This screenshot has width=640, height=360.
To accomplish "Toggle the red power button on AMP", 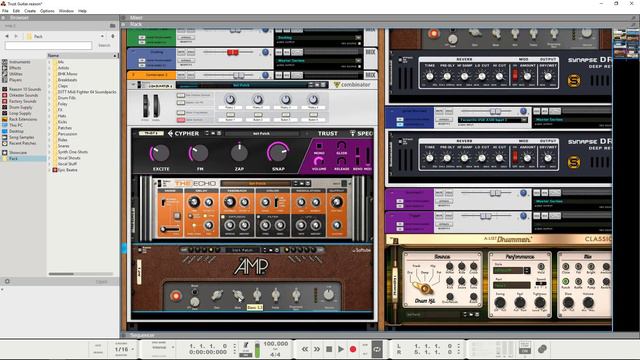I will (x=176, y=296).
